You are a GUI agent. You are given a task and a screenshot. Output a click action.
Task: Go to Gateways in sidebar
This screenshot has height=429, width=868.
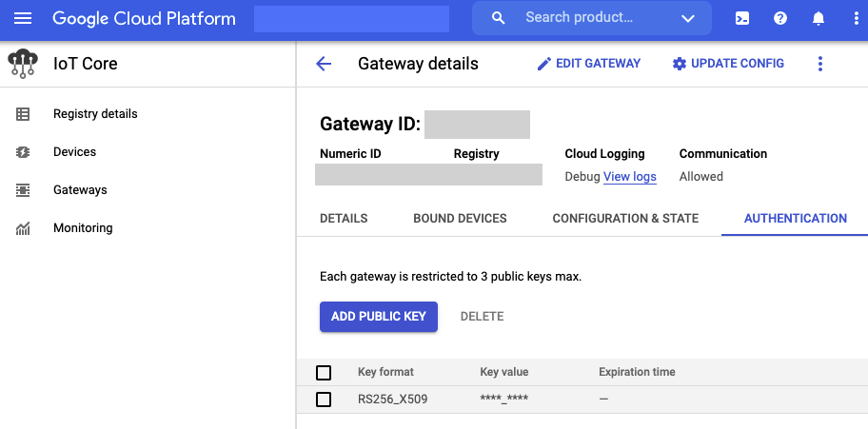[80, 190]
